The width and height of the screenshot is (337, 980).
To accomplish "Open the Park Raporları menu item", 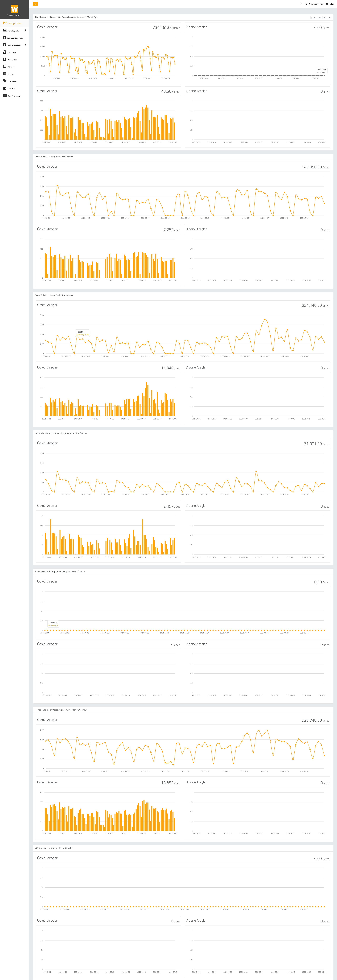I will (x=14, y=31).
